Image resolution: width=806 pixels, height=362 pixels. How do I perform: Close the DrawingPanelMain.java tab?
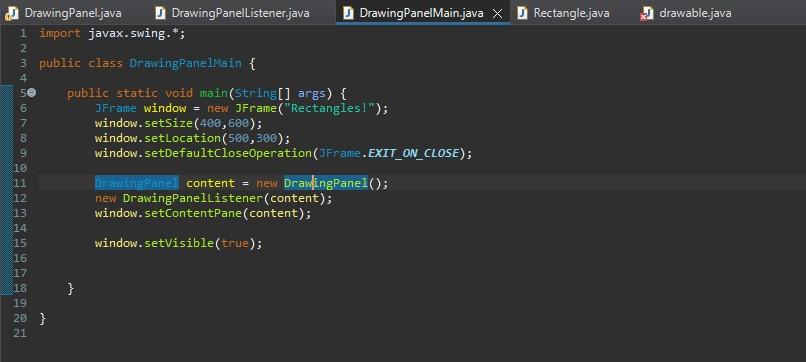pyautogui.click(x=497, y=13)
